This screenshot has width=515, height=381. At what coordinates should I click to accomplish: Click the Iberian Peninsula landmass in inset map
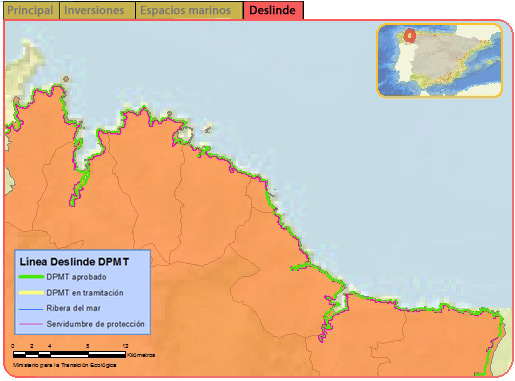pos(443,57)
